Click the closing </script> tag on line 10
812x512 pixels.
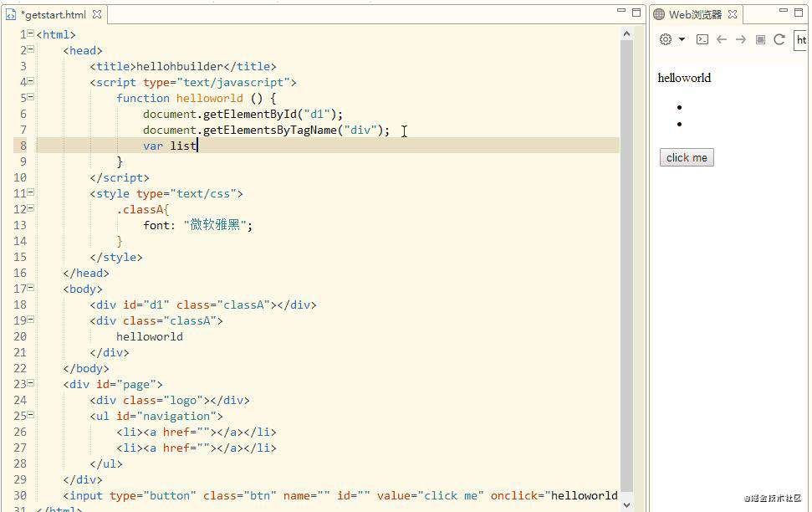tap(120, 177)
